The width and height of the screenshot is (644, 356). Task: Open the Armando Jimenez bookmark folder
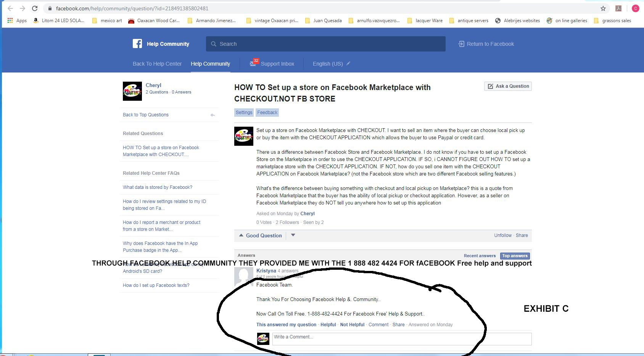tap(212, 21)
